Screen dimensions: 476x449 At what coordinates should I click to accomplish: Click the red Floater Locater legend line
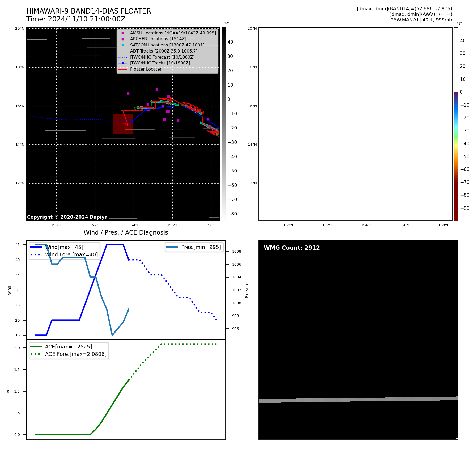123,69
